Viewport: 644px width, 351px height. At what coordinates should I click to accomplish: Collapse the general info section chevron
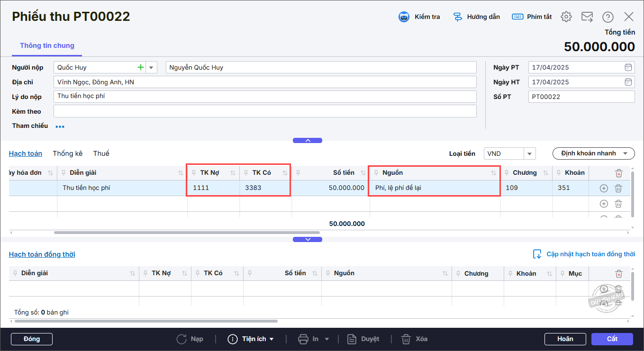click(308, 141)
